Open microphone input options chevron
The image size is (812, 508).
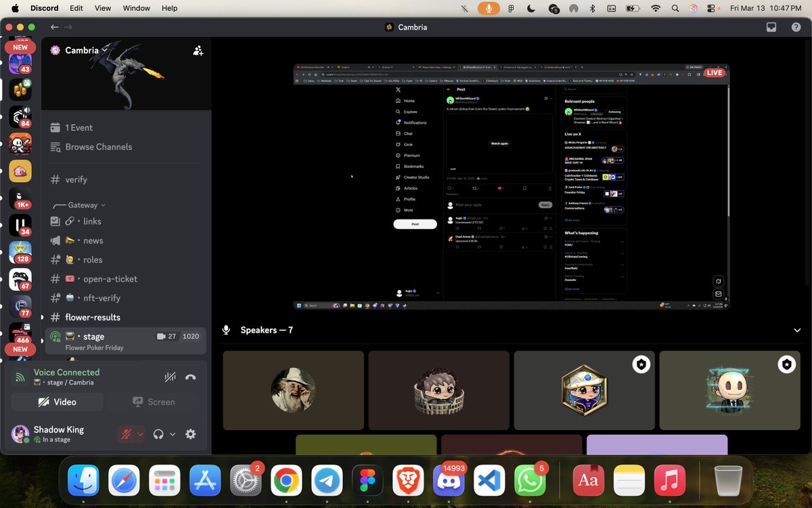click(x=140, y=434)
